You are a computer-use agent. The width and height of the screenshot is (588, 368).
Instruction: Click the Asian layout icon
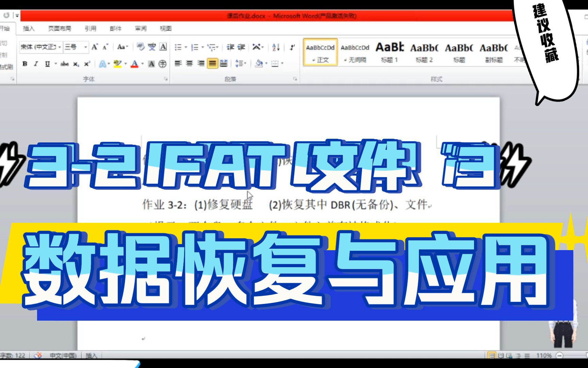pos(258,47)
